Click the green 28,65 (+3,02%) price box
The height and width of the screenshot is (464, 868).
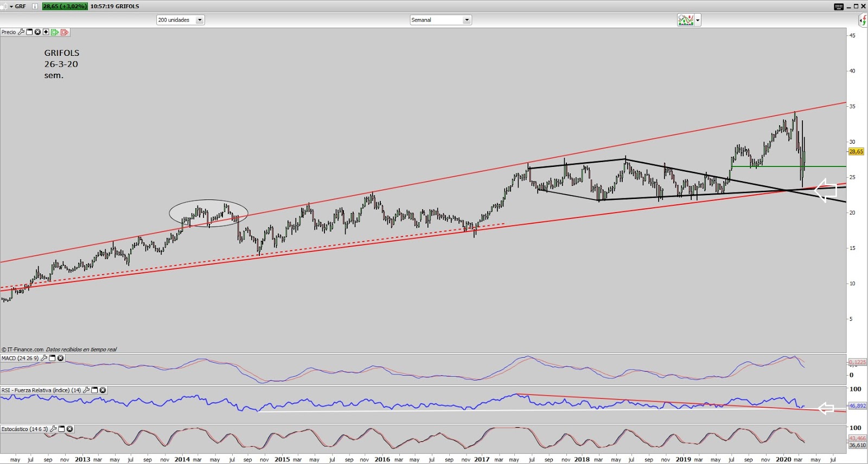[x=65, y=7]
